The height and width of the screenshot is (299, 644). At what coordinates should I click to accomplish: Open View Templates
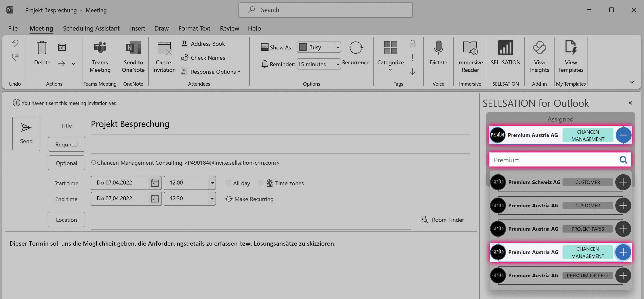[571, 56]
